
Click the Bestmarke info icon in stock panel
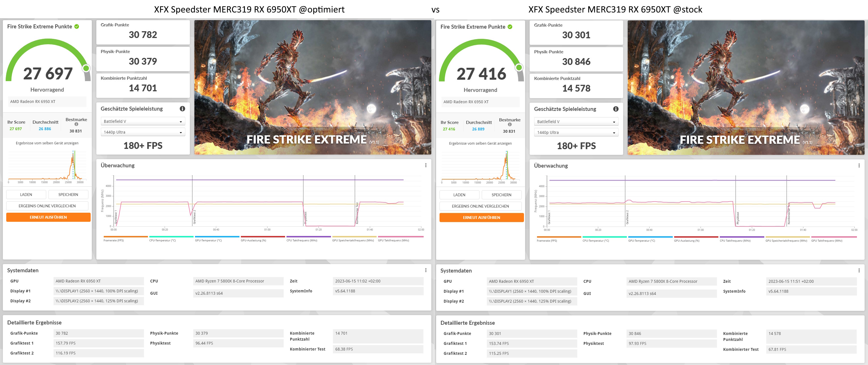point(510,125)
